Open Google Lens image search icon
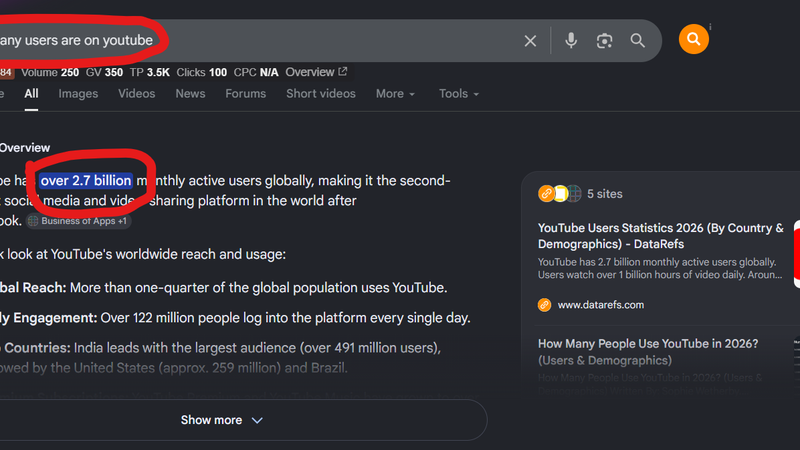 coord(604,41)
